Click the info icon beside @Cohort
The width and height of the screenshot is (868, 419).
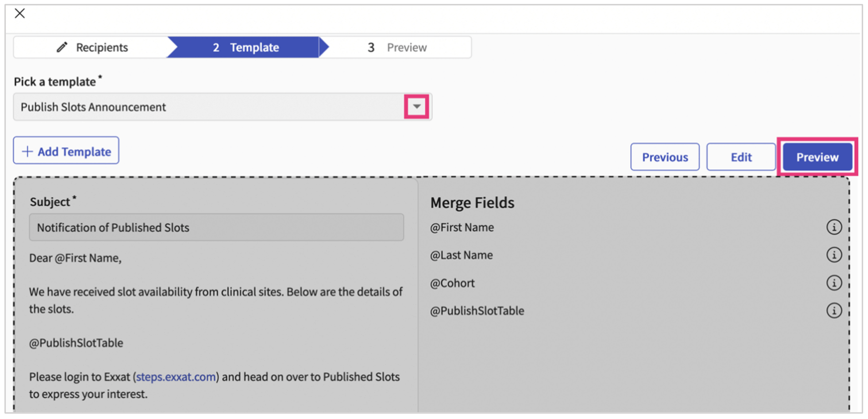tap(834, 283)
